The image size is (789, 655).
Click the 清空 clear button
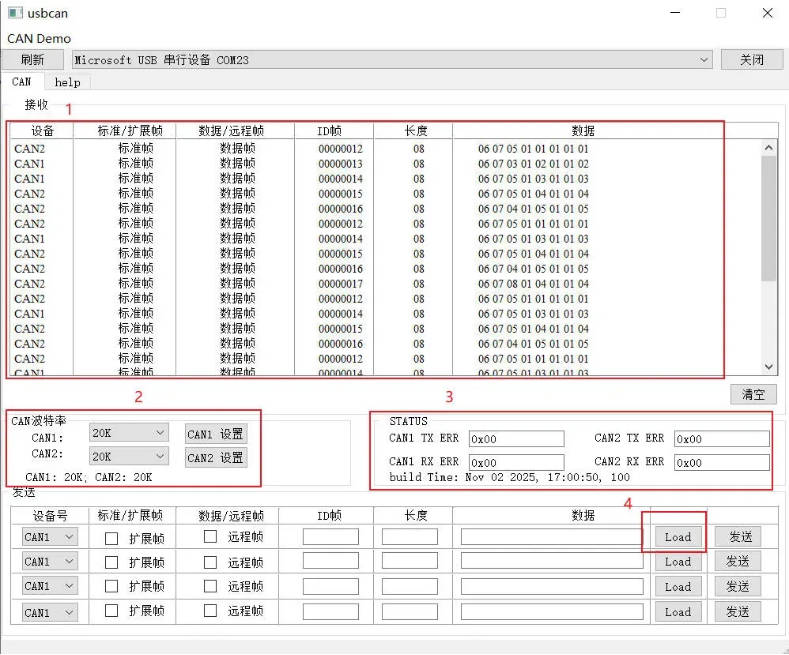(x=753, y=394)
